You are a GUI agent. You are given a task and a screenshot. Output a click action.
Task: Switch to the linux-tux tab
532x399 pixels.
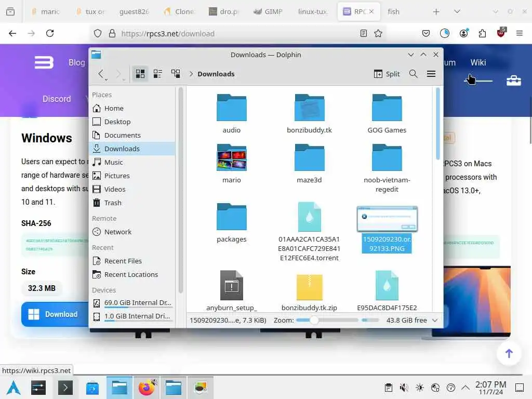313,11
